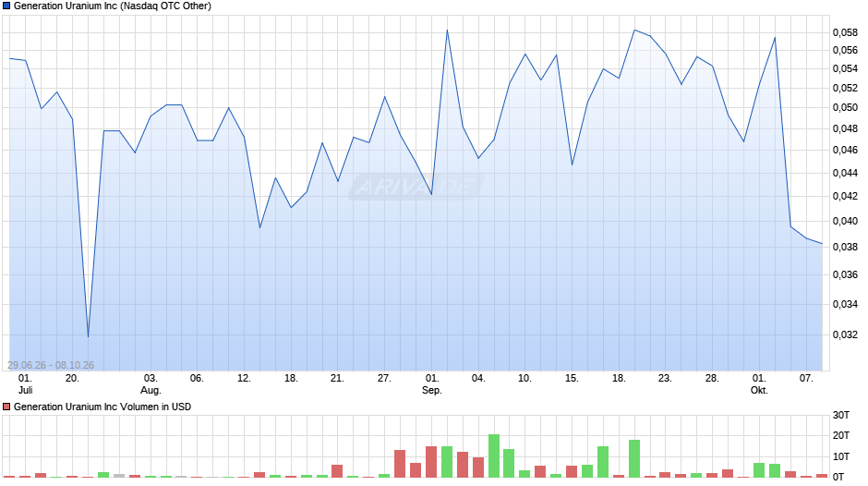The width and height of the screenshot is (868, 486).
Task: Click the 0,042 price axis label
Action: point(845,196)
